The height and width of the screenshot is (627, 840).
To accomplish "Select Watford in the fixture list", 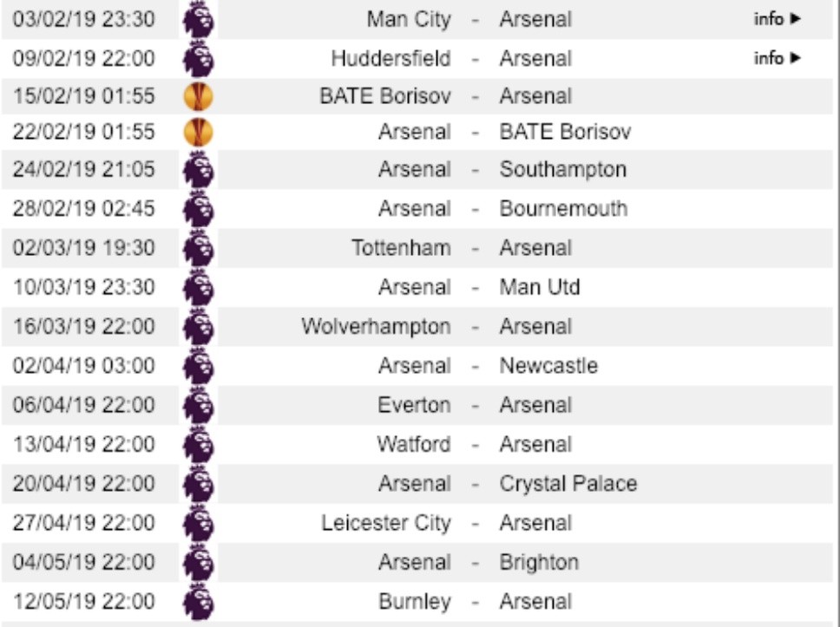I will 413,445.
